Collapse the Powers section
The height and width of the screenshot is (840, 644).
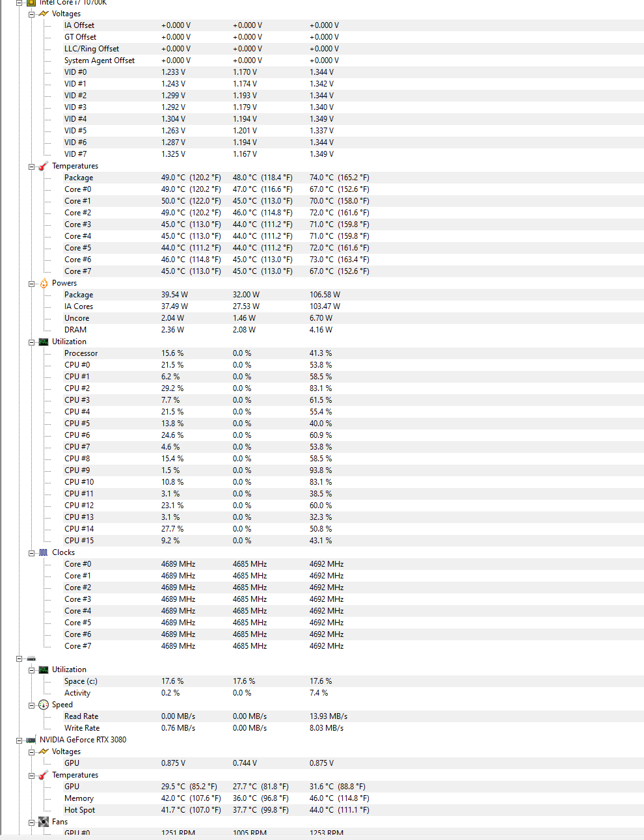31,283
